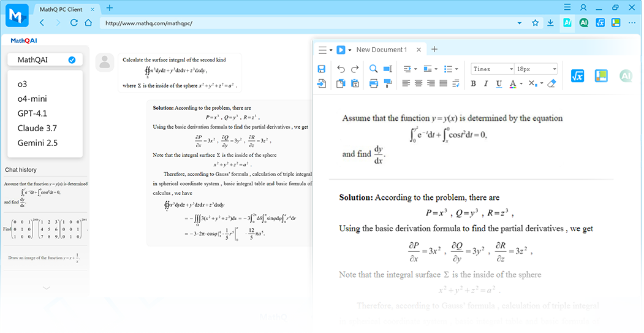Select the o3 model
Viewport: 644px width, 333px height.
click(22, 84)
